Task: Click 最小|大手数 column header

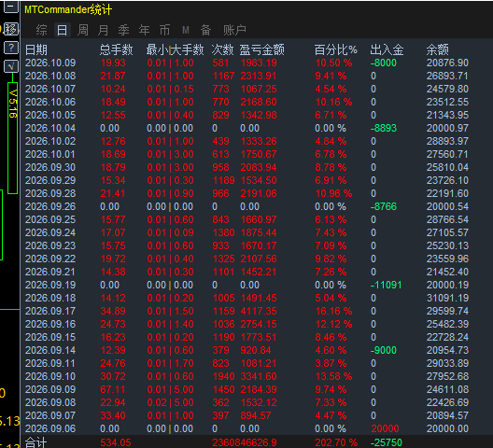Action: pyautogui.click(x=175, y=49)
